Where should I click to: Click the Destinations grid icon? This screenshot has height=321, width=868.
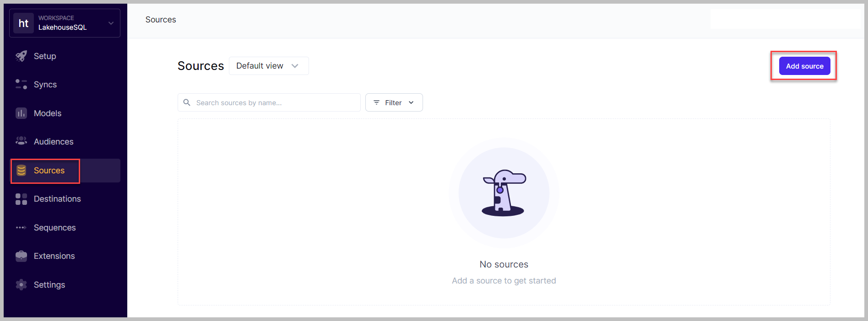click(x=21, y=199)
